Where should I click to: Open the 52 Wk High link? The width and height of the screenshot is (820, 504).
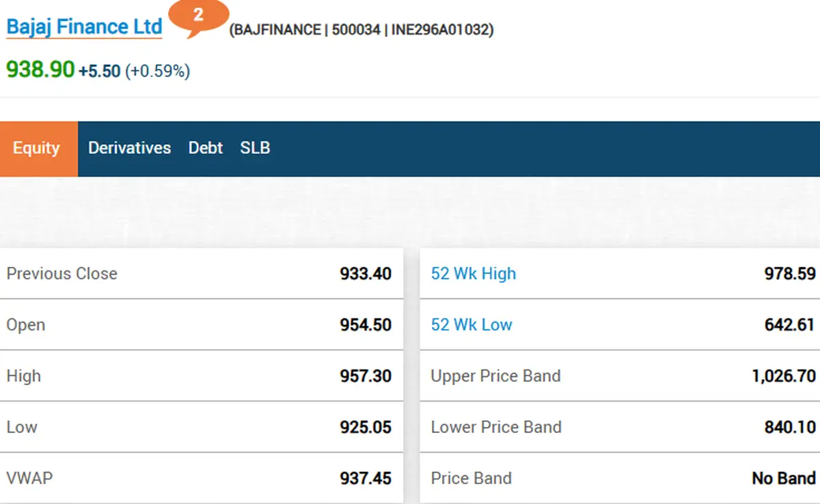click(x=474, y=274)
